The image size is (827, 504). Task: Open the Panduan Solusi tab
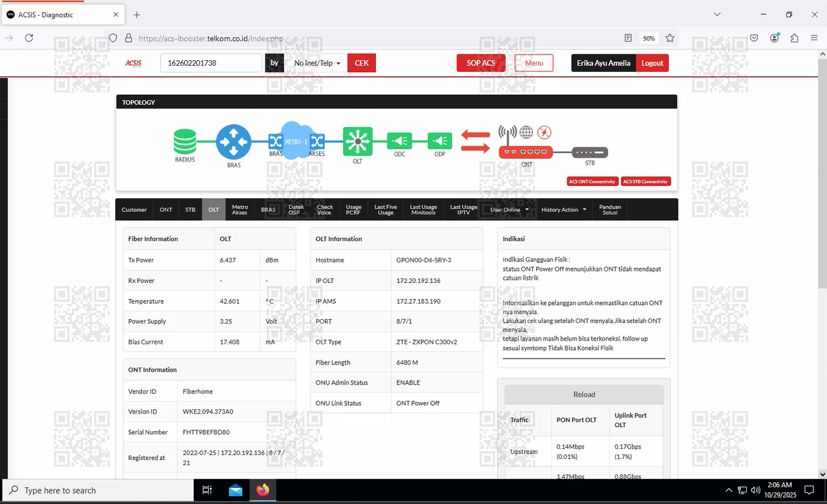pos(610,209)
